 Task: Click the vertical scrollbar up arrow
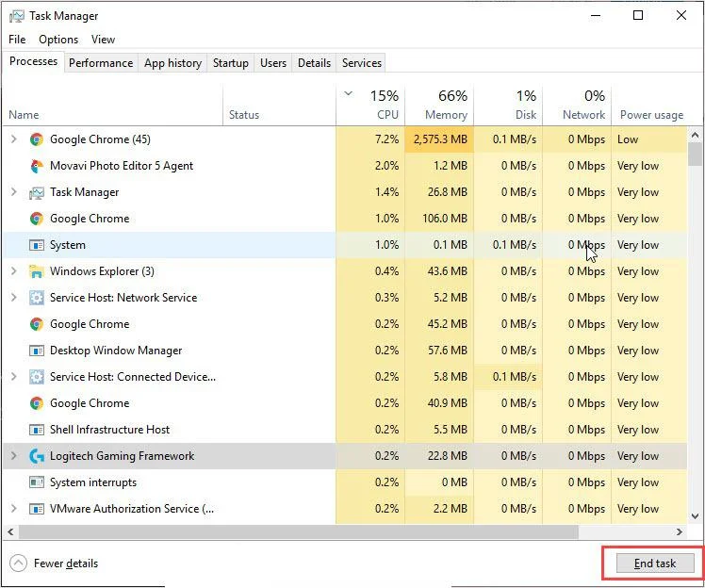point(696,135)
